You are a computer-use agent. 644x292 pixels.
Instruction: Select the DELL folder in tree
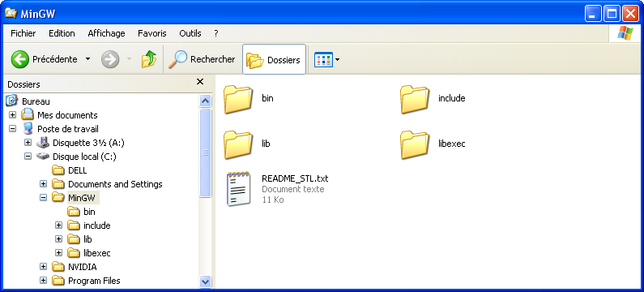(x=77, y=170)
